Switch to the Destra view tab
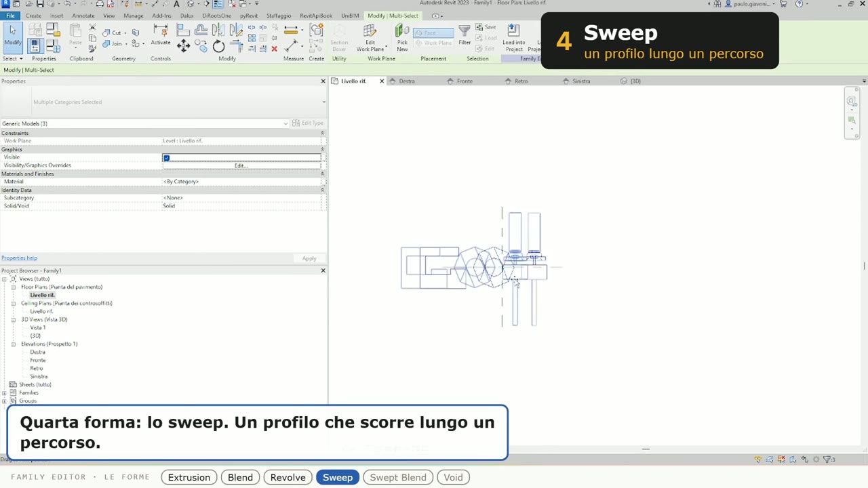 click(407, 81)
